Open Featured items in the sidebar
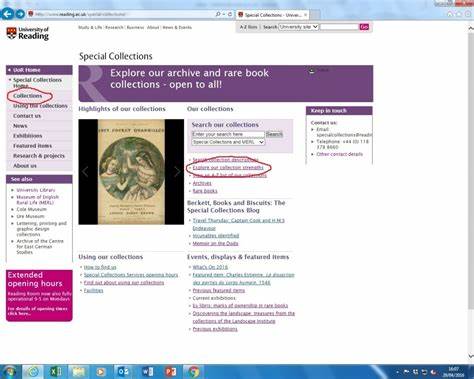Screen dimensions: 474x379 (x=32, y=146)
